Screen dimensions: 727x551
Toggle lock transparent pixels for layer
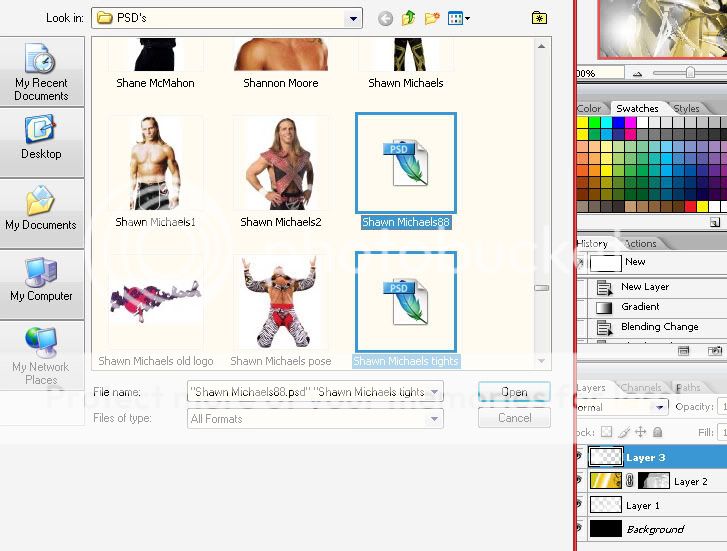(x=604, y=432)
